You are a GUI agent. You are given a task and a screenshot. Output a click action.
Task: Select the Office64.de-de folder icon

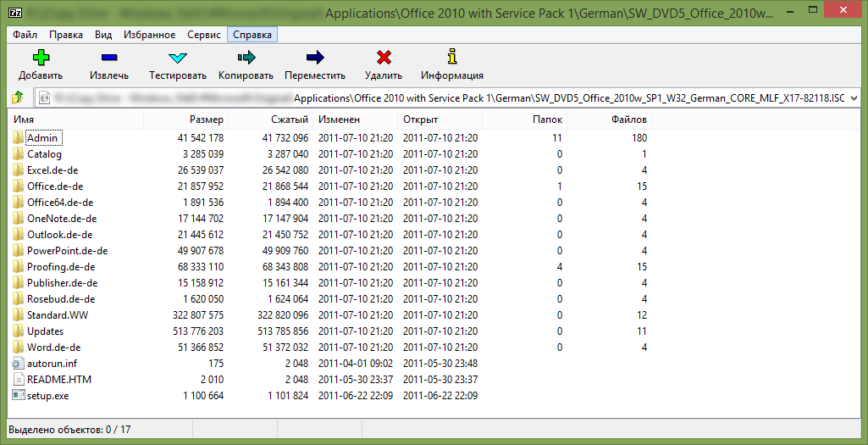click(19, 203)
